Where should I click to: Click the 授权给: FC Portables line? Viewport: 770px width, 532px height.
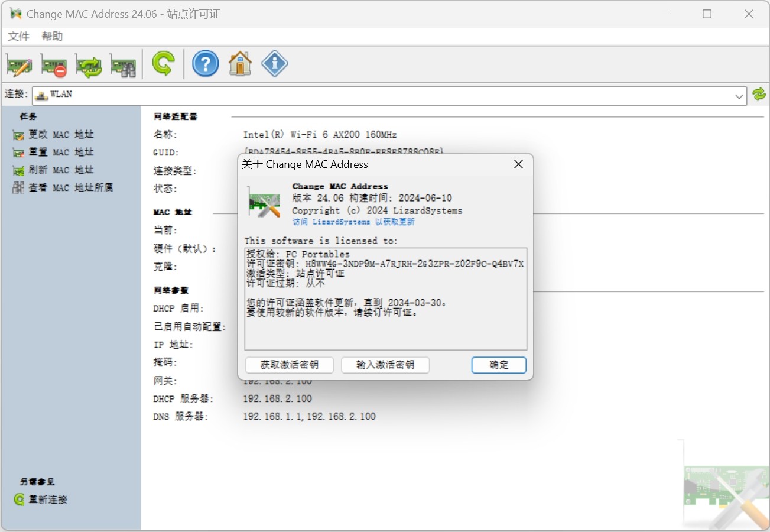click(x=298, y=254)
